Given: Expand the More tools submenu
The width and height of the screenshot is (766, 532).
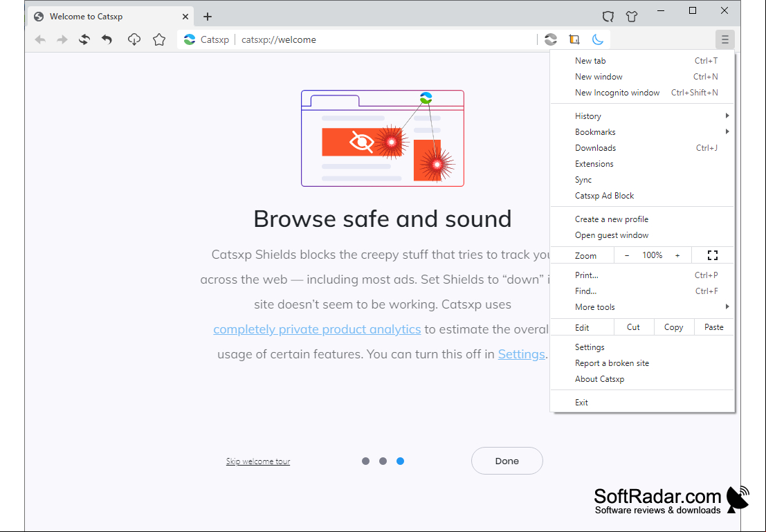Looking at the screenshot, I should click(x=642, y=307).
